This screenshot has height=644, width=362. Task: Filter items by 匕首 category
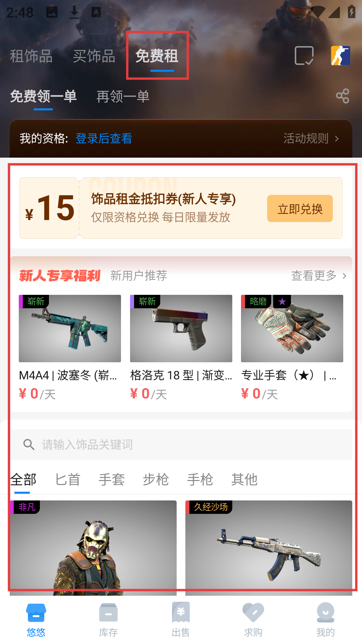68,480
